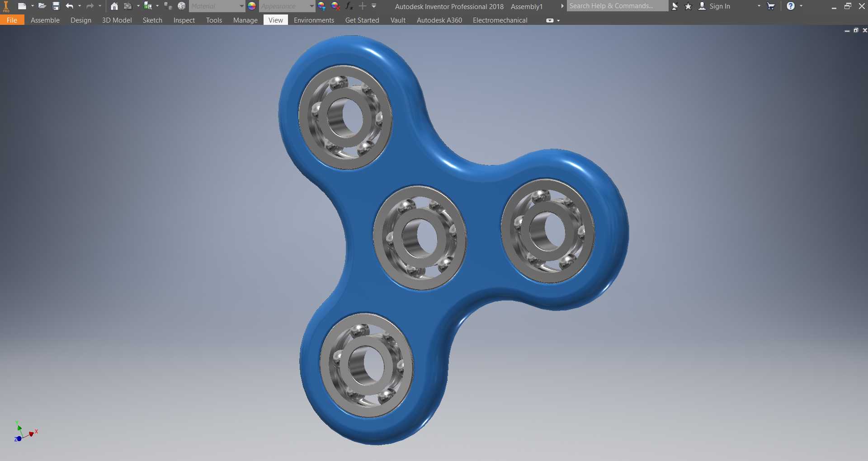Switch to the Sketch ribbon tab

(152, 20)
